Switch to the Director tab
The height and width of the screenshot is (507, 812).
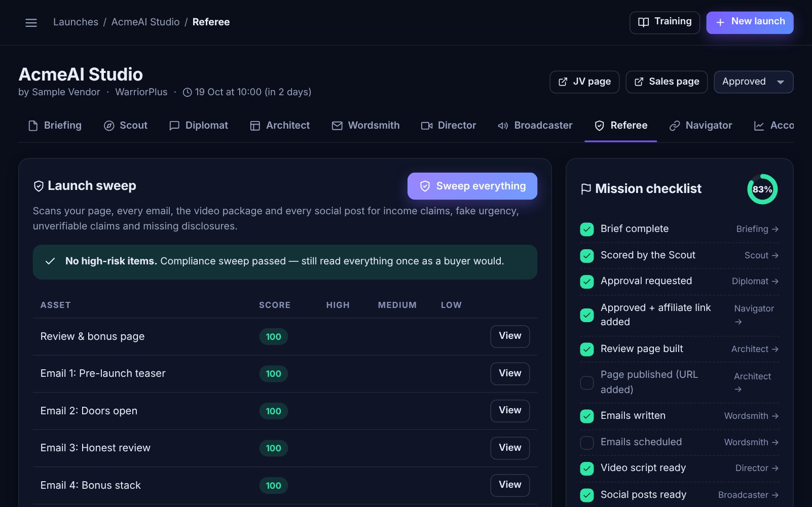449,126
